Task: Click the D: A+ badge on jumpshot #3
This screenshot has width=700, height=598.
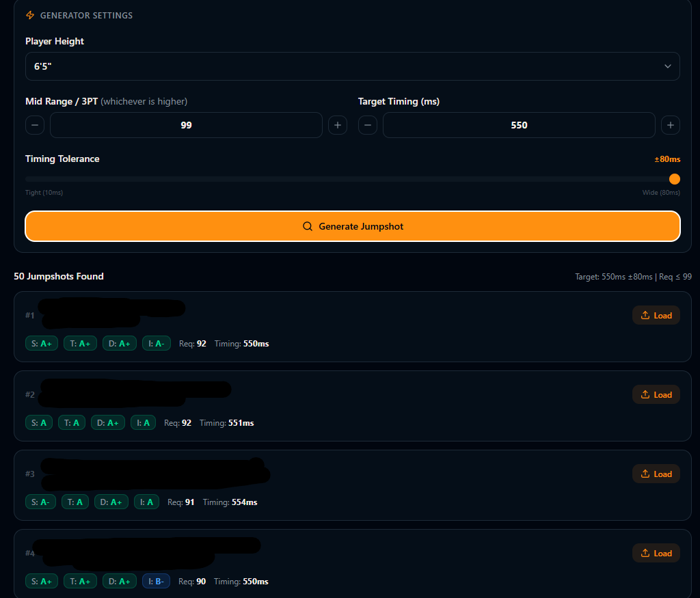Action: 111,502
